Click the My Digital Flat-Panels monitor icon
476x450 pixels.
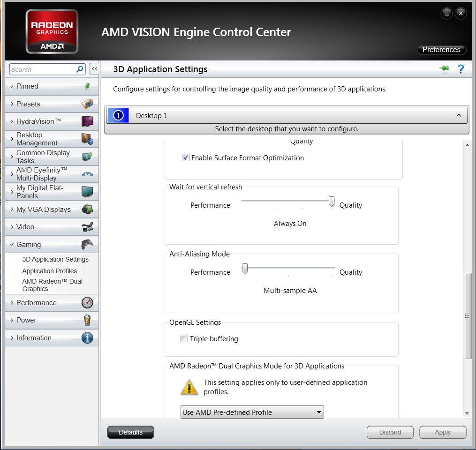coord(87,192)
